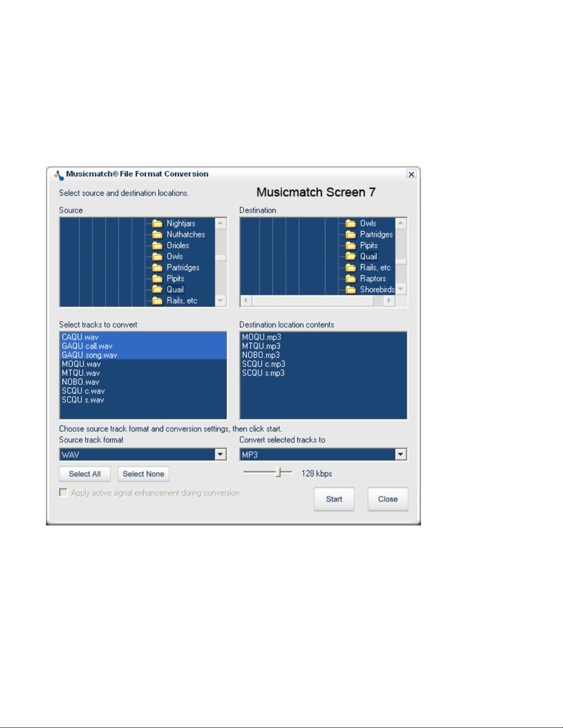Click the Rails, etc folder icon in Destination
563x728 pixels.
(x=351, y=268)
